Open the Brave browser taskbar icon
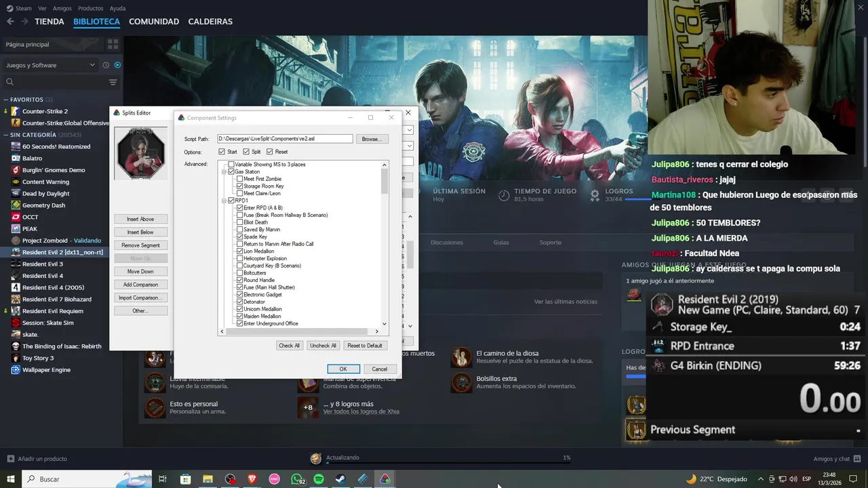This screenshot has height=488, width=868. (252, 479)
